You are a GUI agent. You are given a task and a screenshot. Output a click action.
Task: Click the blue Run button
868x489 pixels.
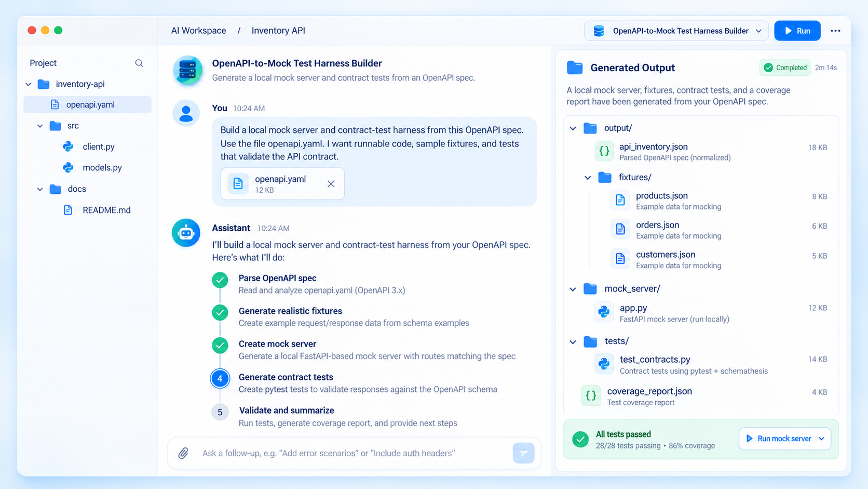tap(797, 31)
